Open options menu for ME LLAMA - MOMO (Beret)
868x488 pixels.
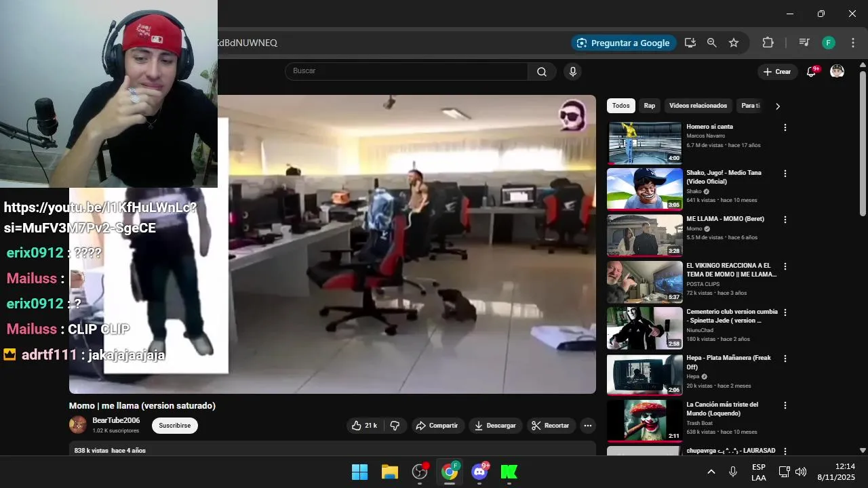pos(785,220)
